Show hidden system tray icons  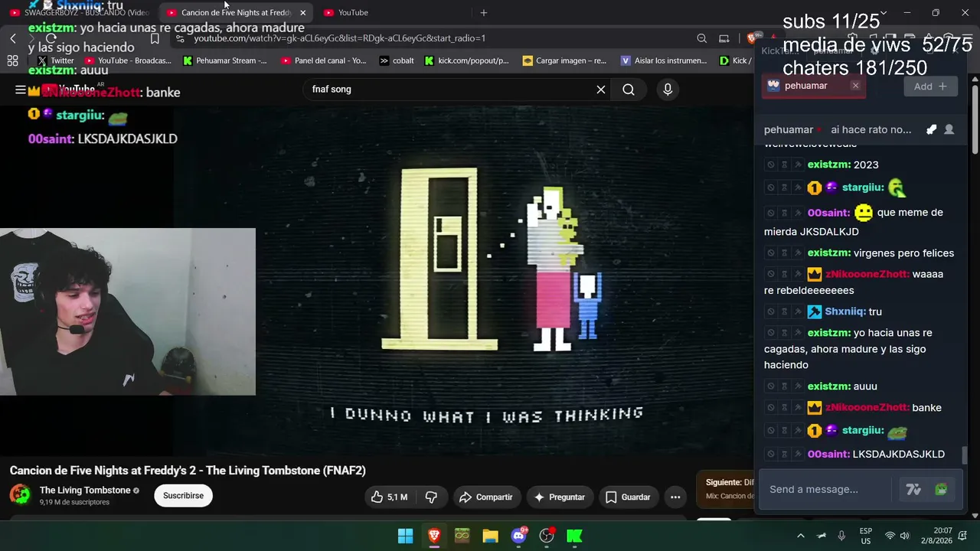(801, 536)
